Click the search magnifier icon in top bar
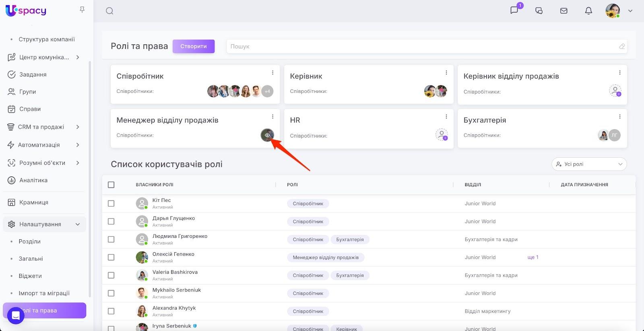The width and height of the screenshot is (644, 331). 109,11
